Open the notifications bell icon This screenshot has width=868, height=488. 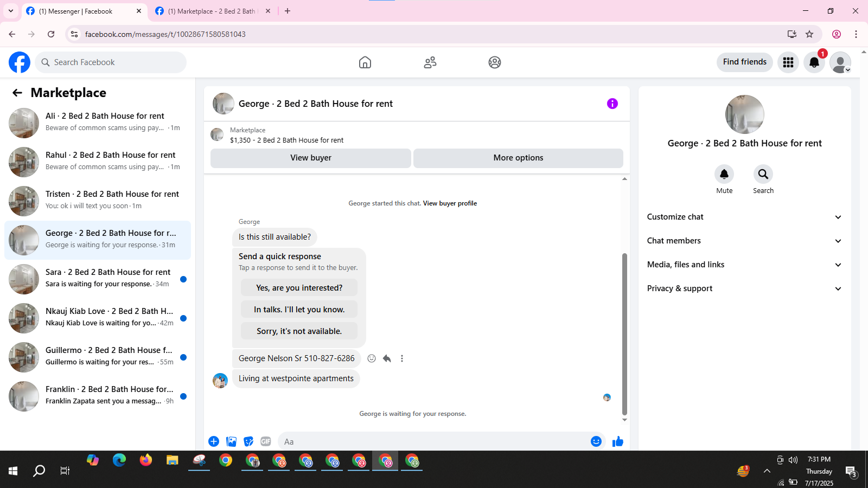click(814, 62)
